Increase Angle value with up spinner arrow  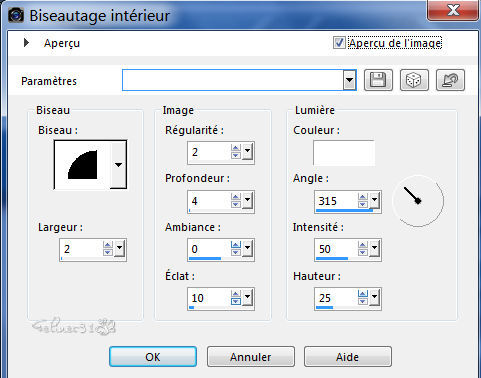(363, 197)
